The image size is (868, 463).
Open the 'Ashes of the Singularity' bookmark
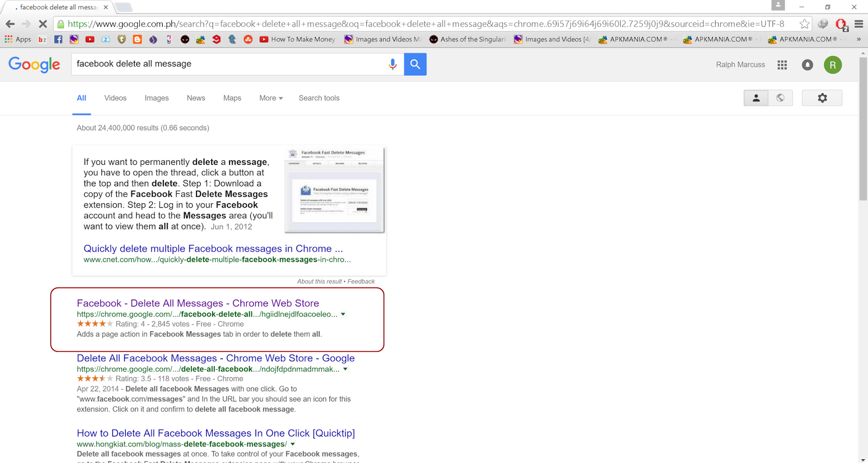468,39
